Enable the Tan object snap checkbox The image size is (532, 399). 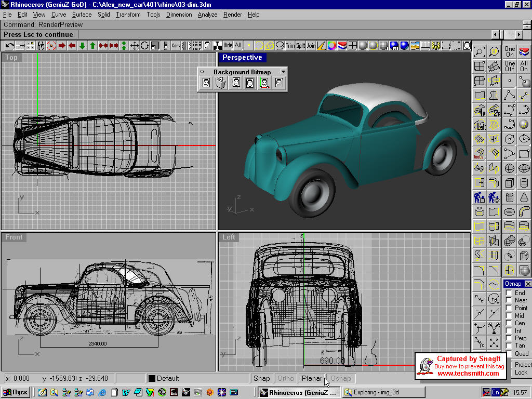509,345
